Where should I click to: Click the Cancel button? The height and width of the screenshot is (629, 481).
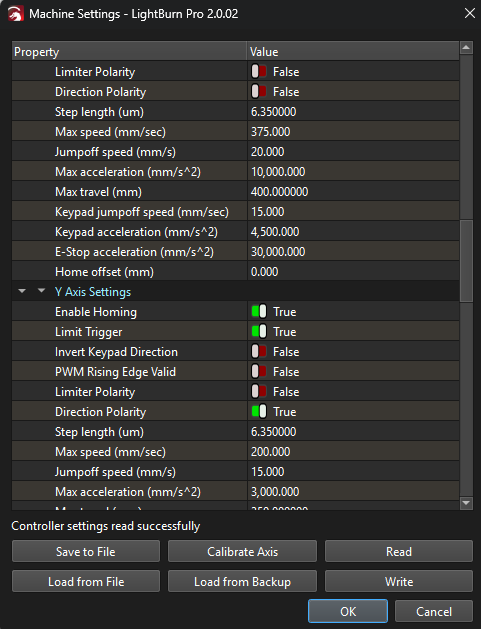pos(434,611)
